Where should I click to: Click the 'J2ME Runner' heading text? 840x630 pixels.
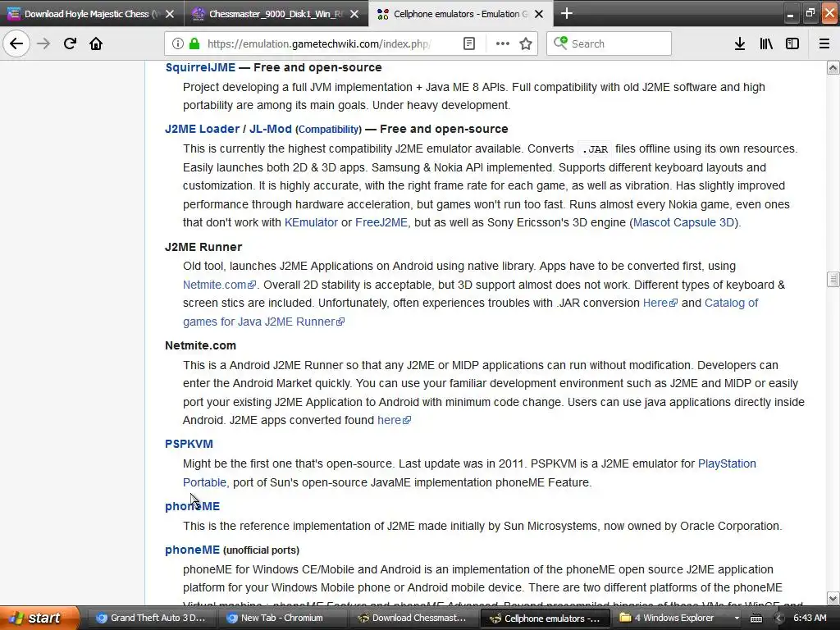[x=203, y=247]
